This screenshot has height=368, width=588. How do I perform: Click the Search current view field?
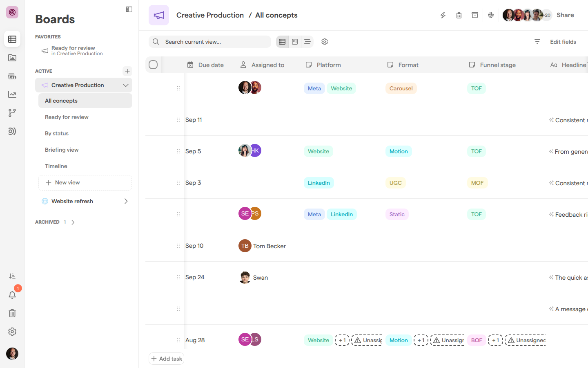pyautogui.click(x=210, y=42)
